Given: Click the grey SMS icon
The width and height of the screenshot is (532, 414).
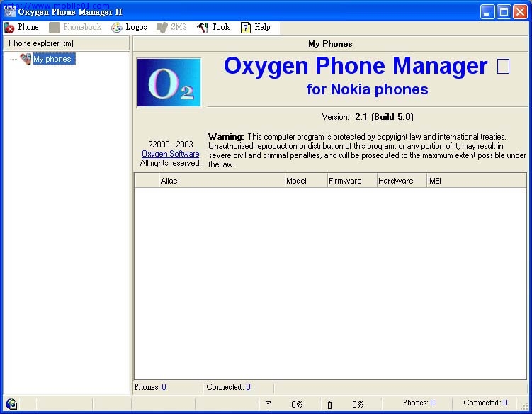Looking at the screenshot, I should (162, 28).
